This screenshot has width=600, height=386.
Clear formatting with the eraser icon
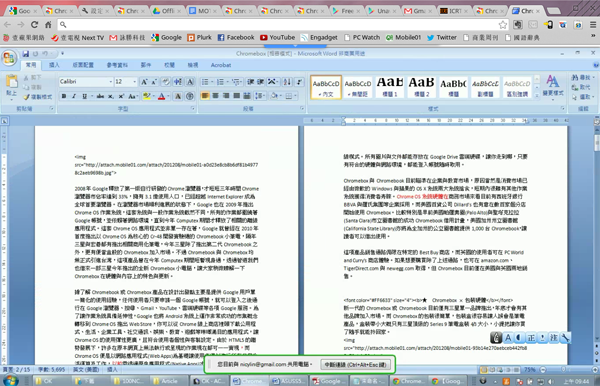click(166, 81)
